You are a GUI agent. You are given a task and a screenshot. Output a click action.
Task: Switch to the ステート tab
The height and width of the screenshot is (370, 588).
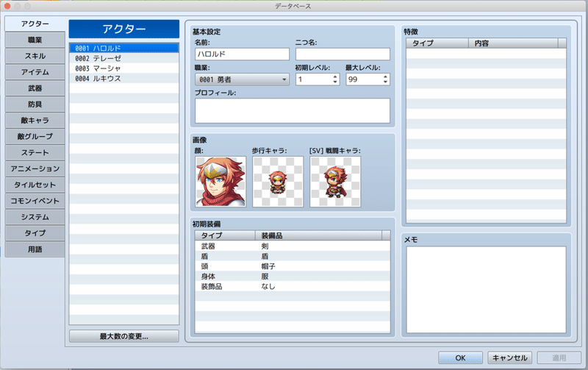point(35,153)
